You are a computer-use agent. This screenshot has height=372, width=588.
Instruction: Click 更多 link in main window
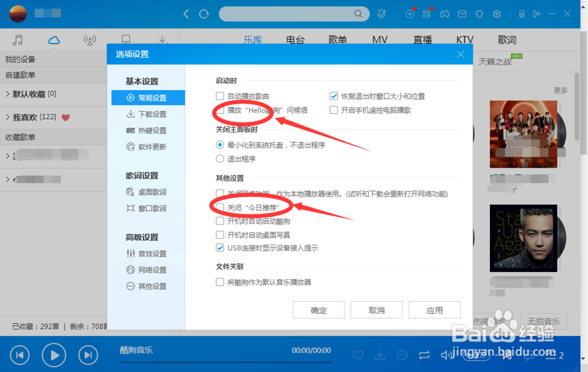(x=560, y=90)
